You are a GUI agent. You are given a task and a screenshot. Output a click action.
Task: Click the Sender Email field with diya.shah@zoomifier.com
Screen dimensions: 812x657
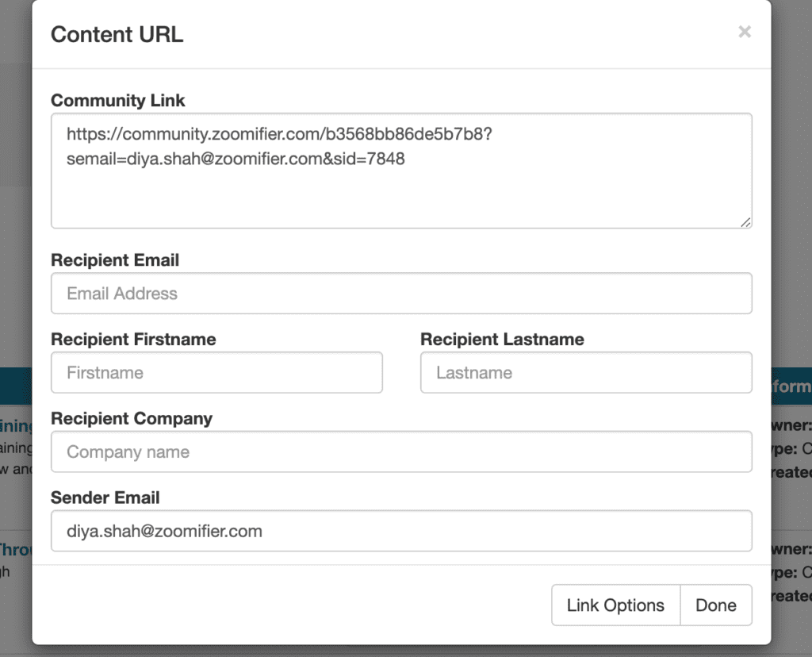pyautogui.click(x=401, y=531)
